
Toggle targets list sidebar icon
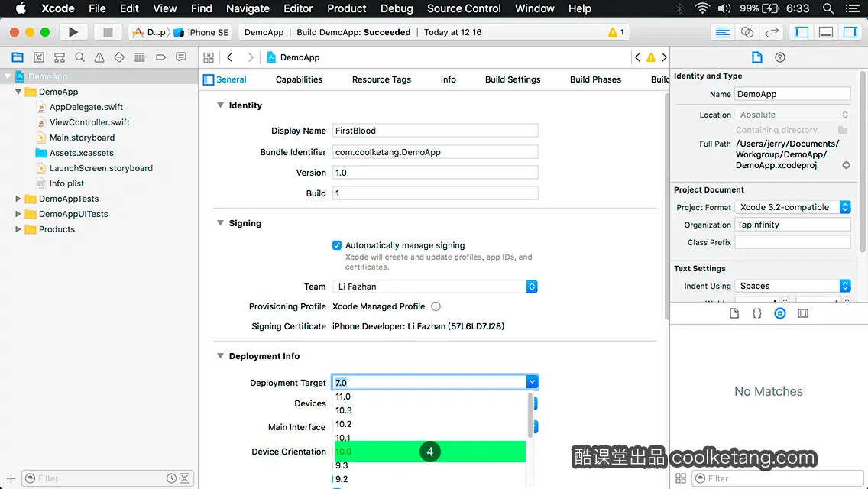tap(208, 79)
